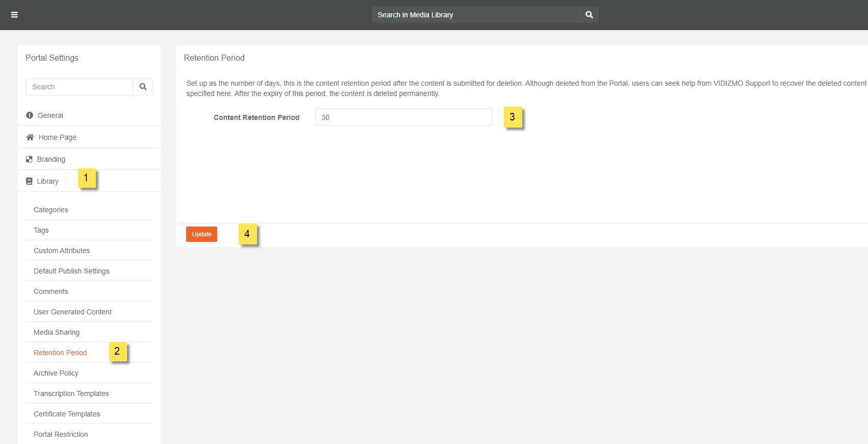Focus the Content Retention Period input field
The width and height of the screenshot is (868, 444).
403,117
